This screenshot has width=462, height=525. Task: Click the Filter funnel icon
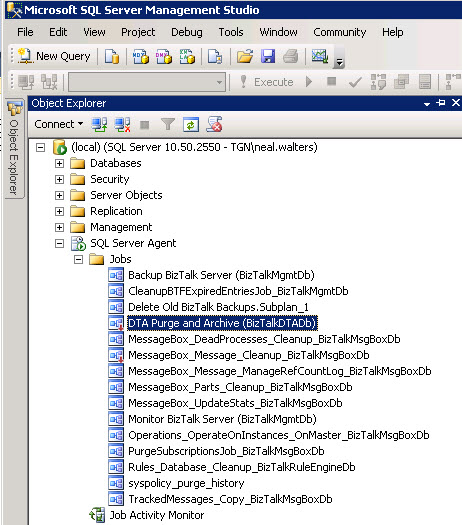tap(168, 125)
